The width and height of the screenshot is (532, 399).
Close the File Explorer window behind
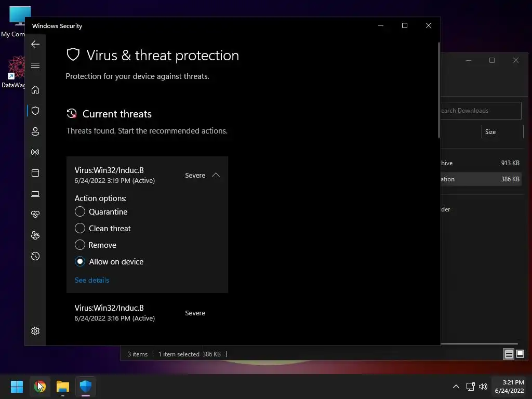pos(516,60)
